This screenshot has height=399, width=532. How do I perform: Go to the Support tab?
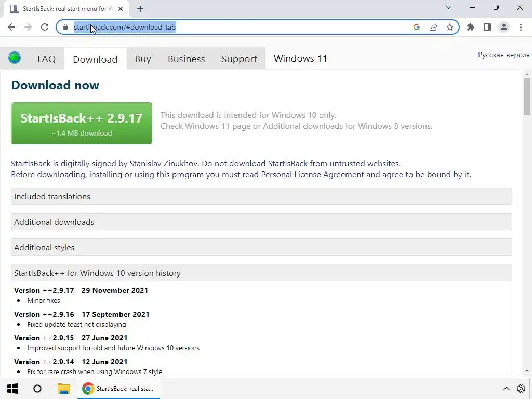click(239, 59)
